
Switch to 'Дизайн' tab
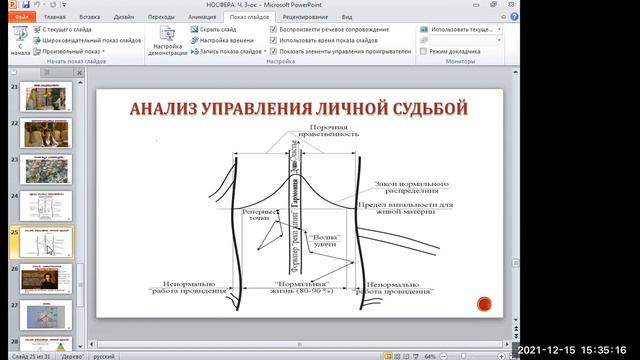[x=124, y=17]
